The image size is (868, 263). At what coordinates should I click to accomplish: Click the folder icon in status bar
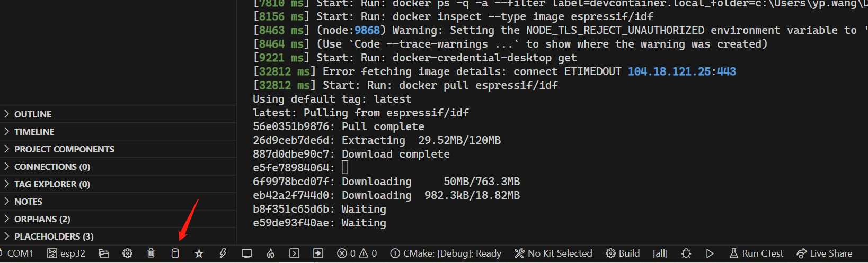coord(103,253)
